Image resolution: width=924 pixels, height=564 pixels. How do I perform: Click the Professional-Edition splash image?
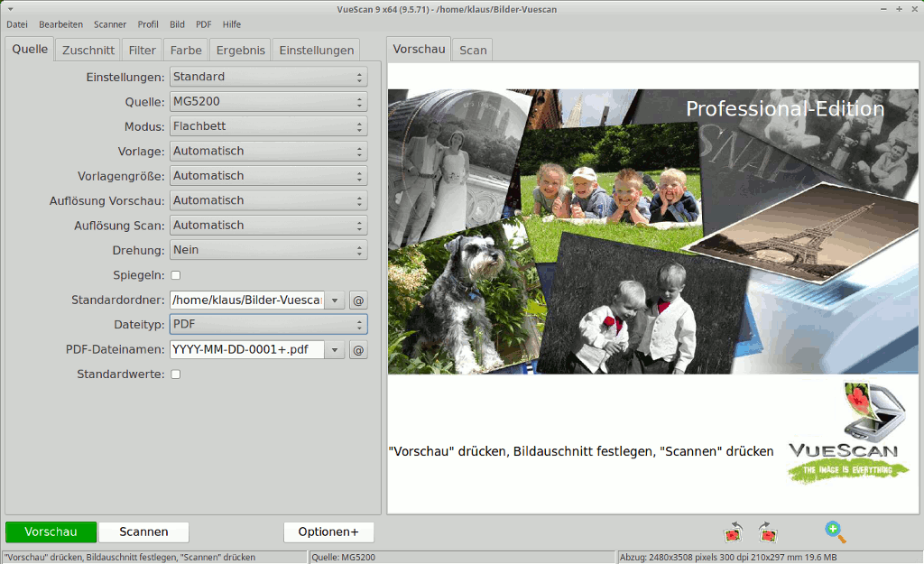pyautogui.click(x=653, y=232)
